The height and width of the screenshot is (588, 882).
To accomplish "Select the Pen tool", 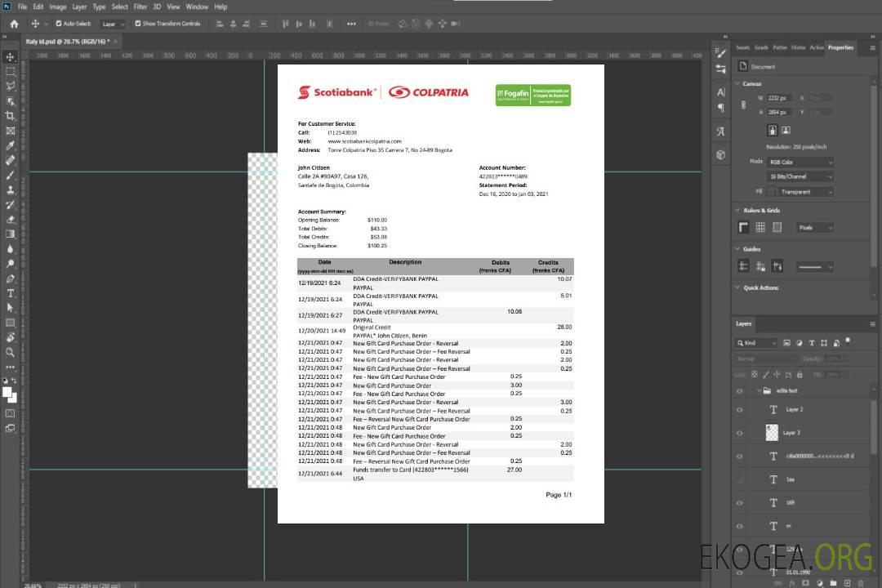I will click(10, 278).
